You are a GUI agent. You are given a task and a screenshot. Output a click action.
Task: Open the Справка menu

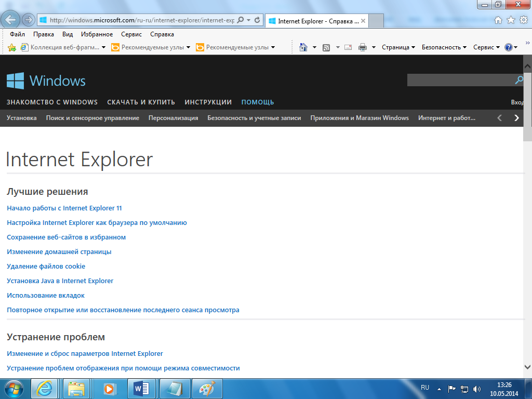162,34
